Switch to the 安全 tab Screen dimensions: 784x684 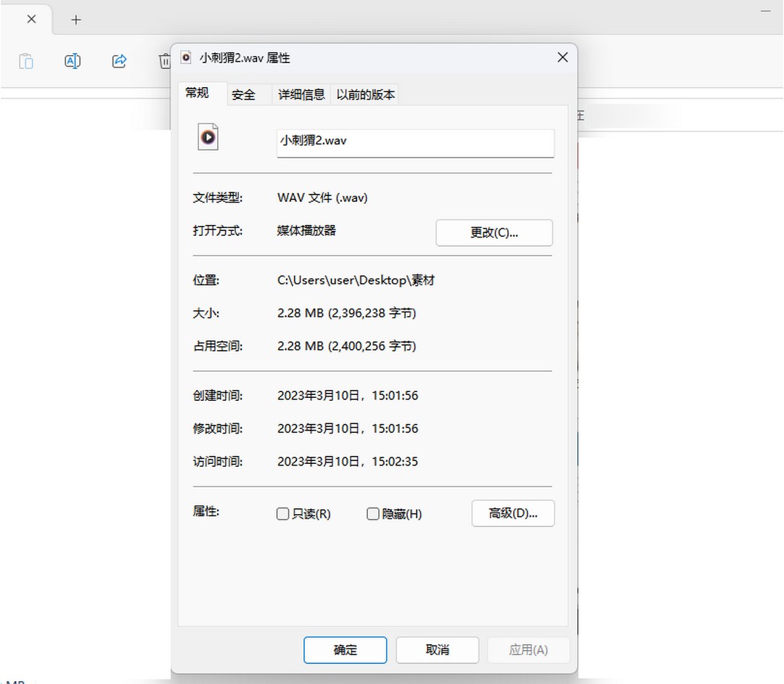tap(245, 94)
